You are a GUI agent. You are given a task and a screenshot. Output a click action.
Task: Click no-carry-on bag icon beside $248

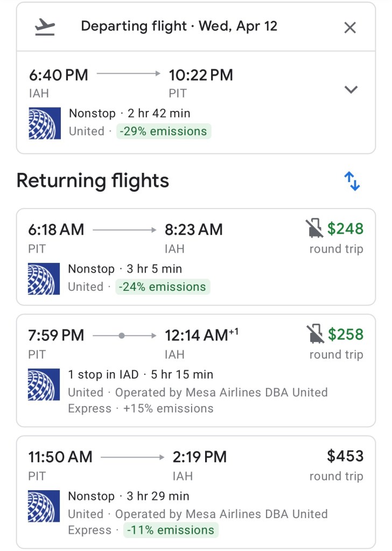pos(313,229)
